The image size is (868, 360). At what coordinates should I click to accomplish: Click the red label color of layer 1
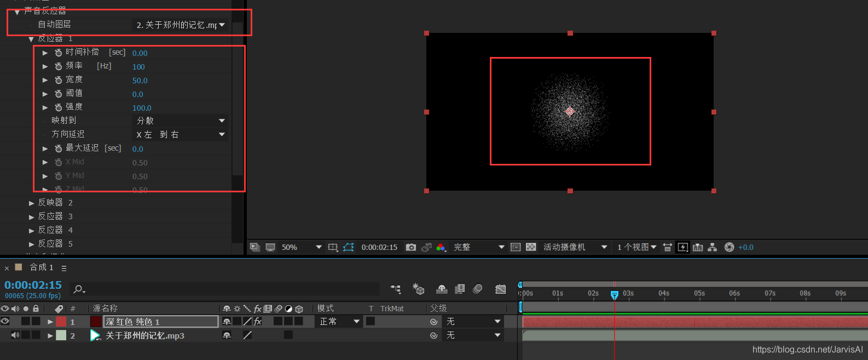pos(61,322)
